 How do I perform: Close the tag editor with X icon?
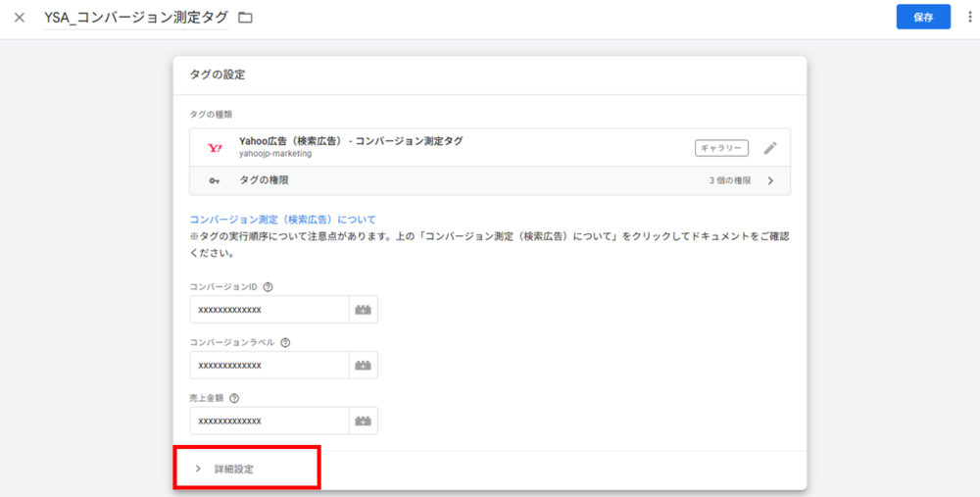point(20,18)
